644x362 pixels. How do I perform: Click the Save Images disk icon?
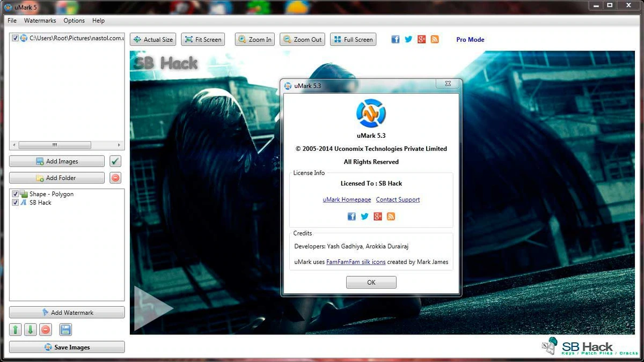click(48, 347)
